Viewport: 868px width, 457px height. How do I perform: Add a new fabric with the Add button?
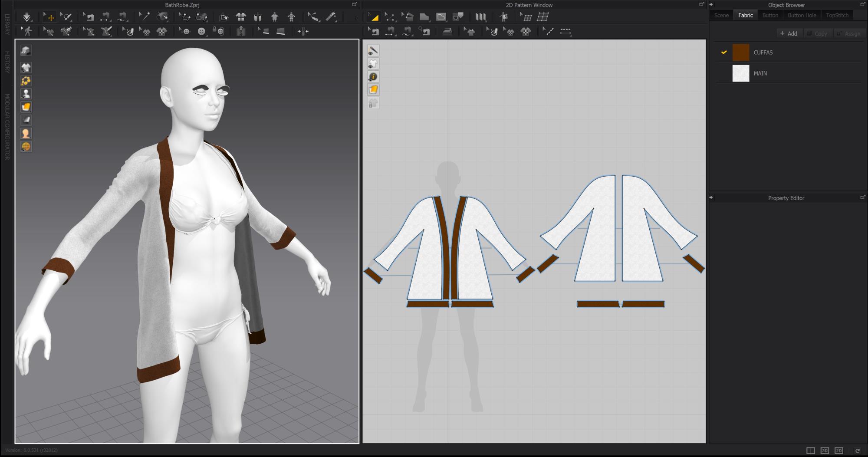click(x=789, y=33)
